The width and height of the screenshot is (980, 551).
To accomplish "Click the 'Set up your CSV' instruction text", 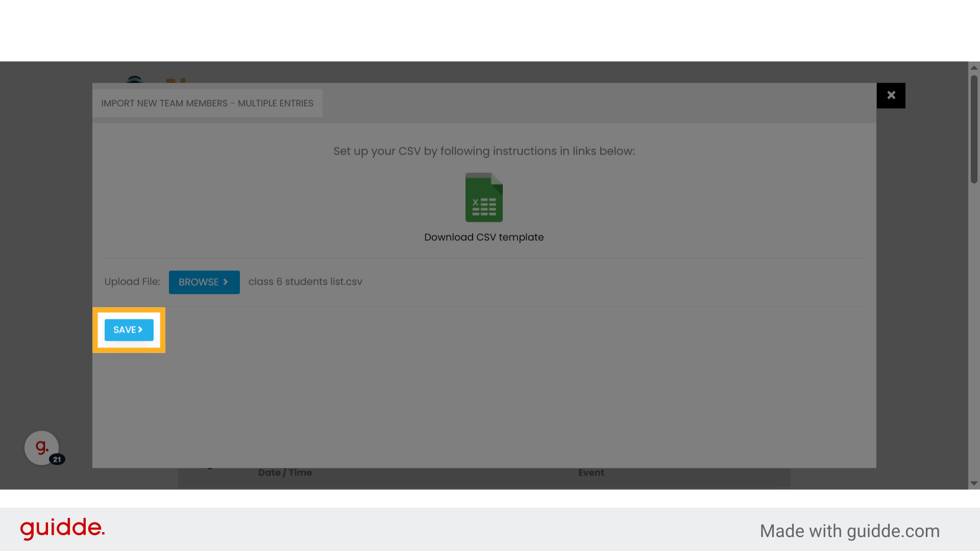I will coord(484,151).
